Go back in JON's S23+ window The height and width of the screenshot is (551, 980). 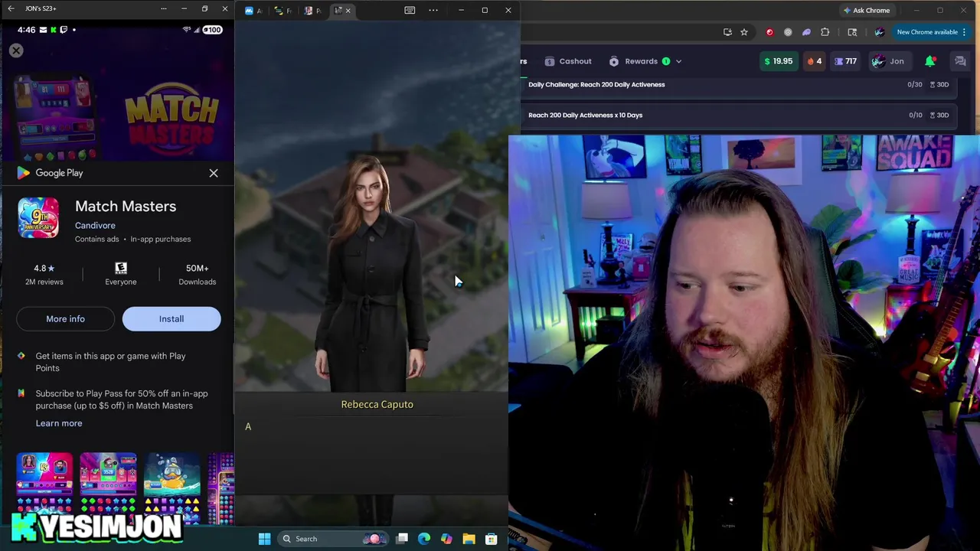point(11,8)
